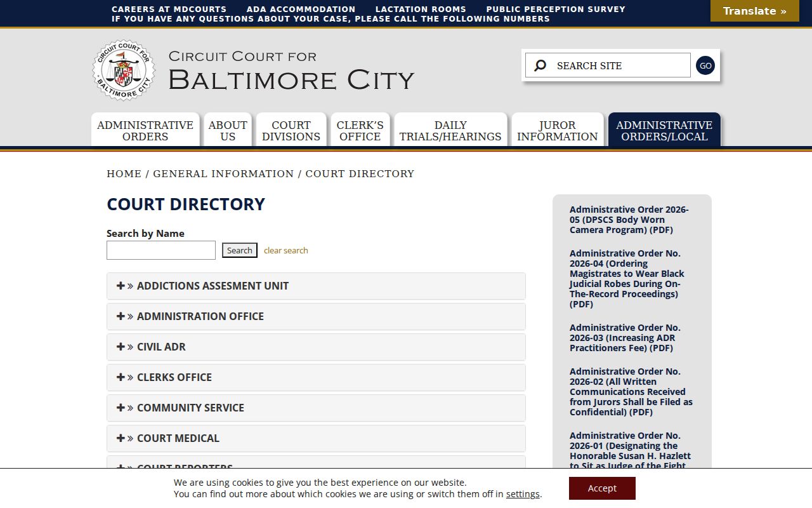Go to GENERAL INFORMATION breadcrumb

[x=223, y=174]
